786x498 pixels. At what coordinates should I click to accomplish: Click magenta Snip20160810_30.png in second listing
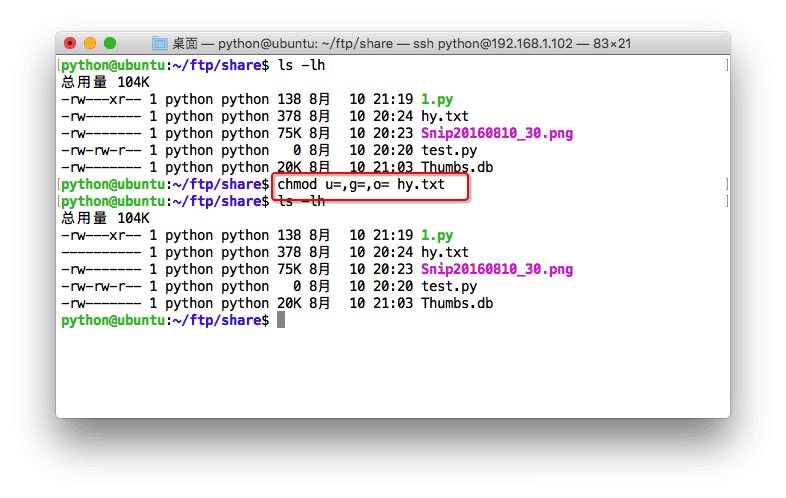click(497, 270)
